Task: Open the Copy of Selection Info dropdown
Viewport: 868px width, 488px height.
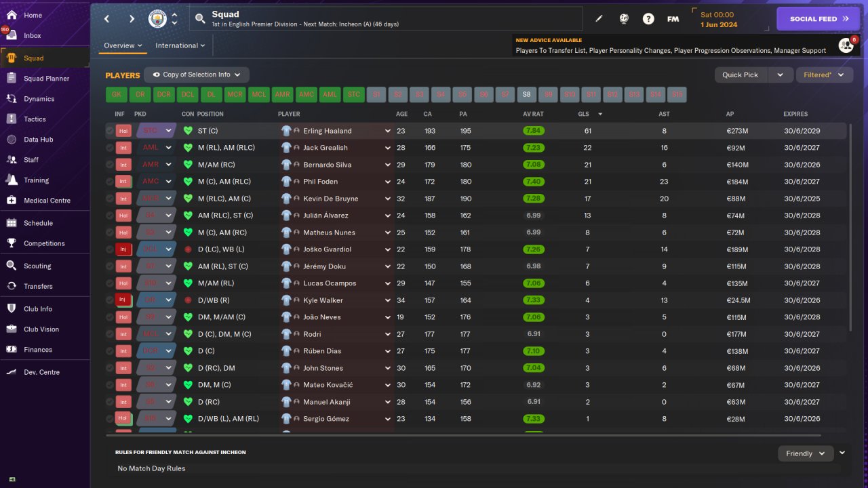Action: 197,75
